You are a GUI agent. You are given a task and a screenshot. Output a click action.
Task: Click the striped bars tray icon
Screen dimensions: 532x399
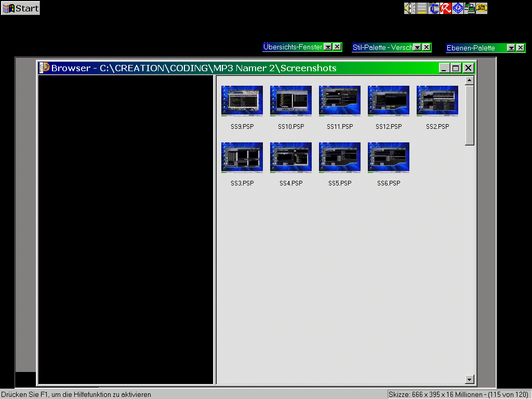point(422,8)
